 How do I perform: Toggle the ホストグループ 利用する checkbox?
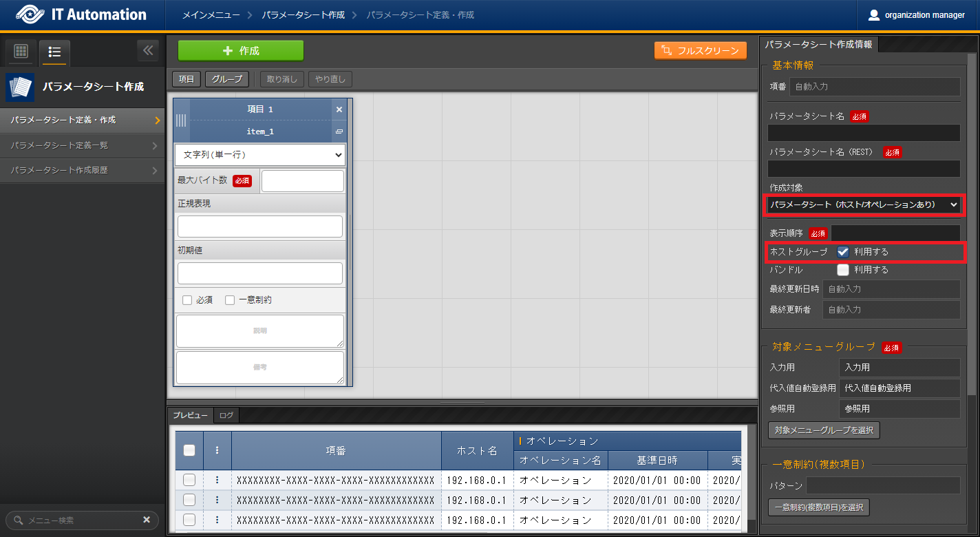point(843,252)
